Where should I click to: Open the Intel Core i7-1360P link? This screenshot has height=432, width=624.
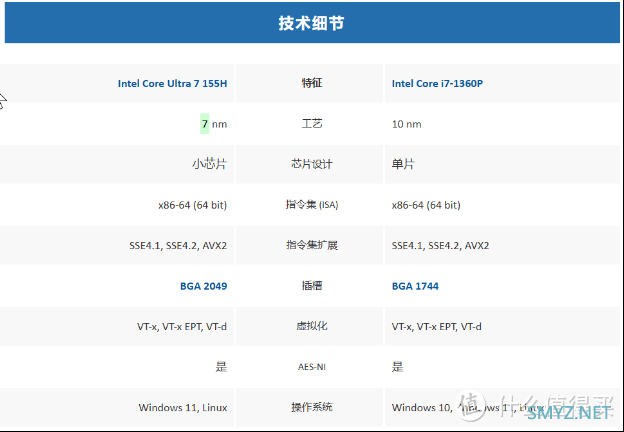437,84
